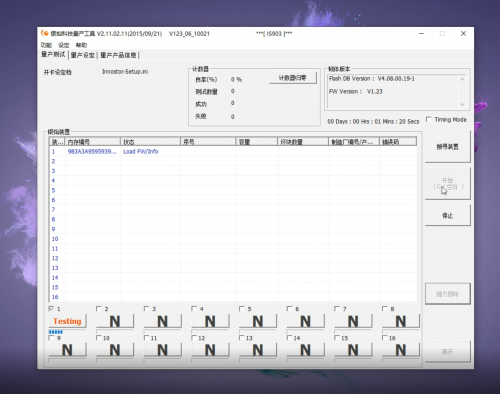Click the N status button under port 11
The height and width of the screenshot is (394, 500).
pyautogui.click(x=163, y=350)
